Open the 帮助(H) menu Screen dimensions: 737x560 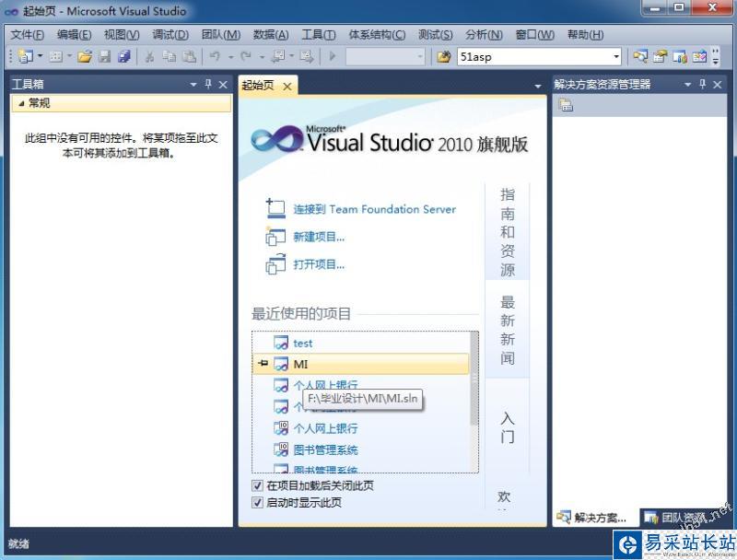pos(585,35)
